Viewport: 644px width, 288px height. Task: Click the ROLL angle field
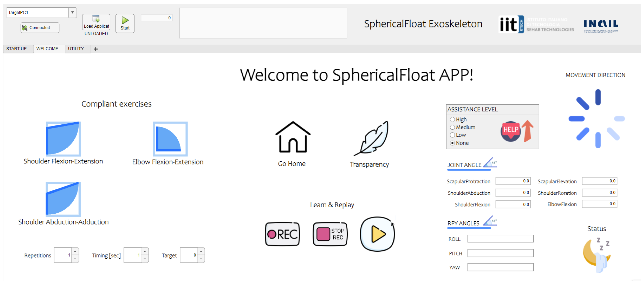[x=500, y=239]
